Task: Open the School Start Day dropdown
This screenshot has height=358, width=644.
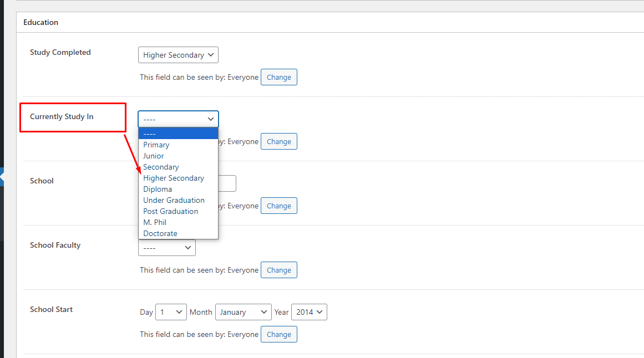Action: click(x=171, y=312)
